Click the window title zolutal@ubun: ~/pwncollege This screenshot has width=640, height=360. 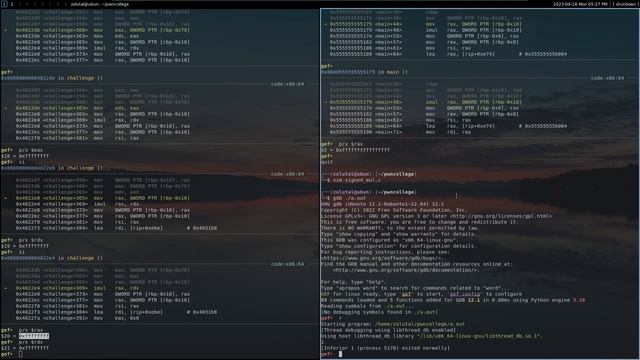tap(100, 4)
